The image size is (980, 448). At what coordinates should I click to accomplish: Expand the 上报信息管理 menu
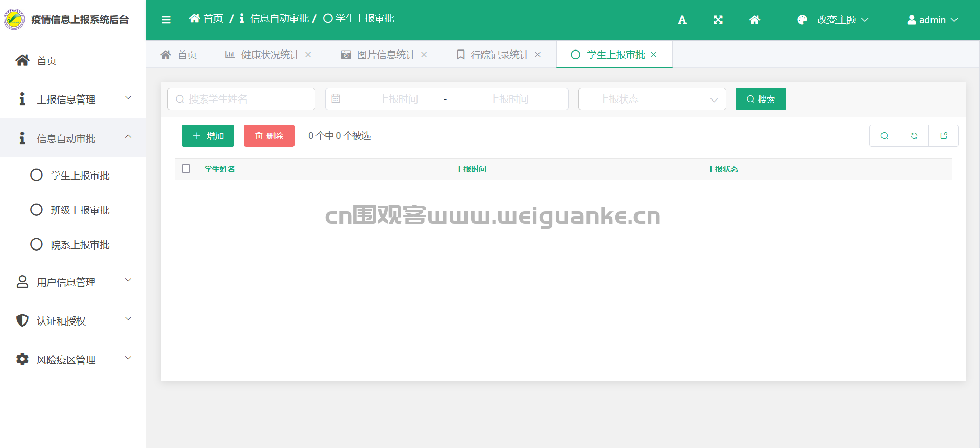coord(73,99)
